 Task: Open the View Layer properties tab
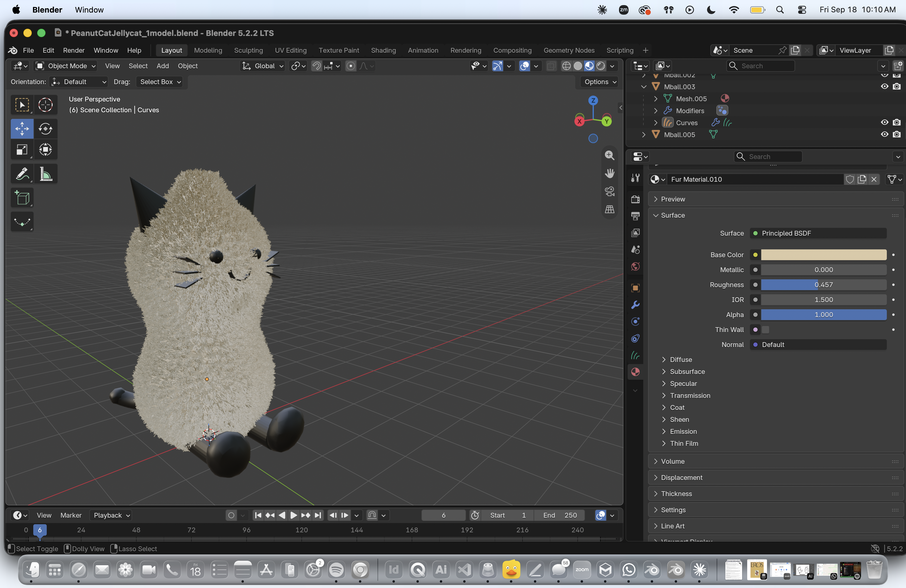635,232
